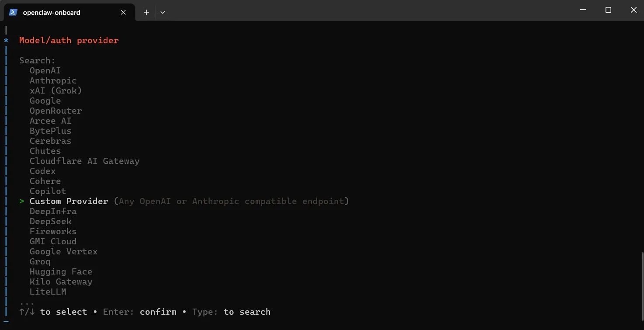644x330 pixels.
Task: Click the DeepSeek provider
Action: pyautogui.click(x=50, y=221)
